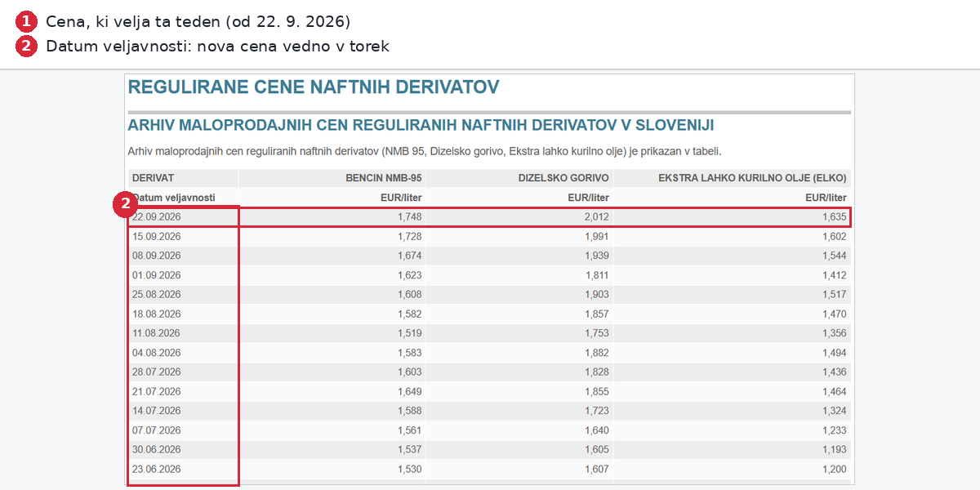The width and height of the screenshot is (980, 490).
Task: Click diesel value '1,991'
Action: (x=597, y=236)
